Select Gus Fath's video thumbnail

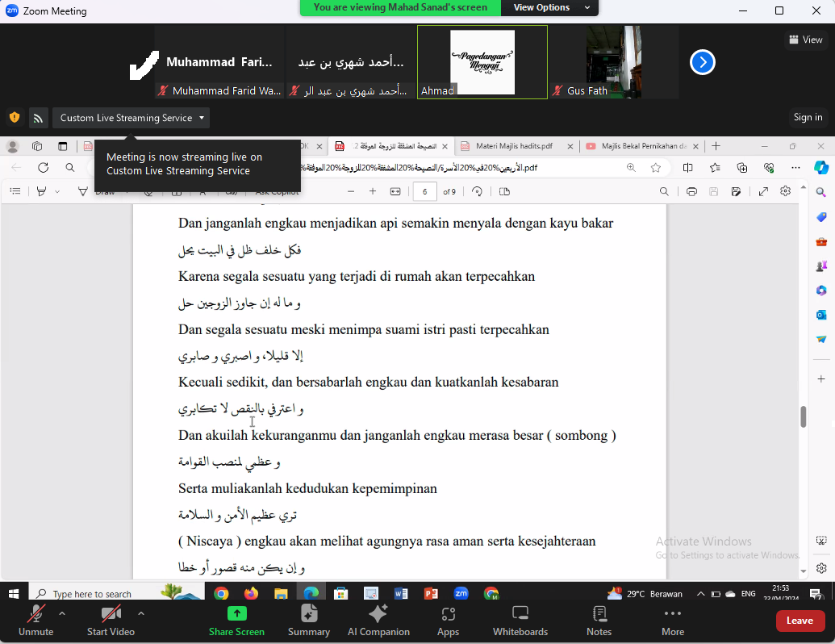point(613,62)
